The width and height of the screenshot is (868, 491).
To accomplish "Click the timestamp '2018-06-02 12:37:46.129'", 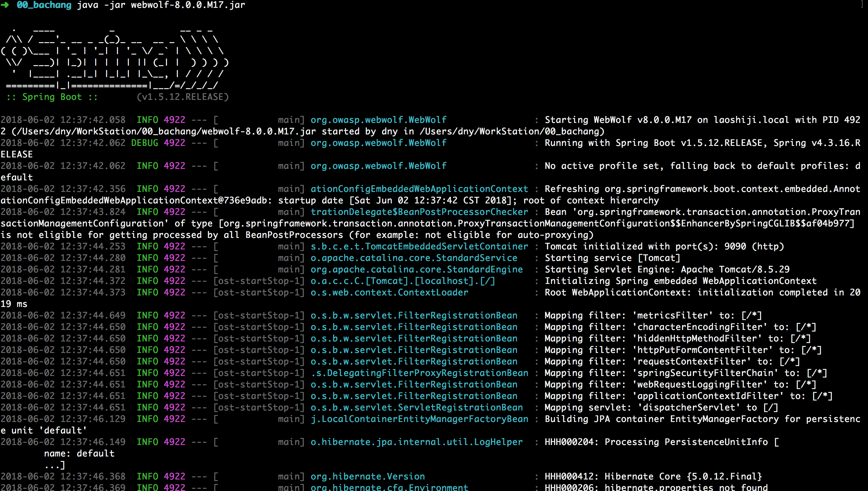I will coord(63,419).
